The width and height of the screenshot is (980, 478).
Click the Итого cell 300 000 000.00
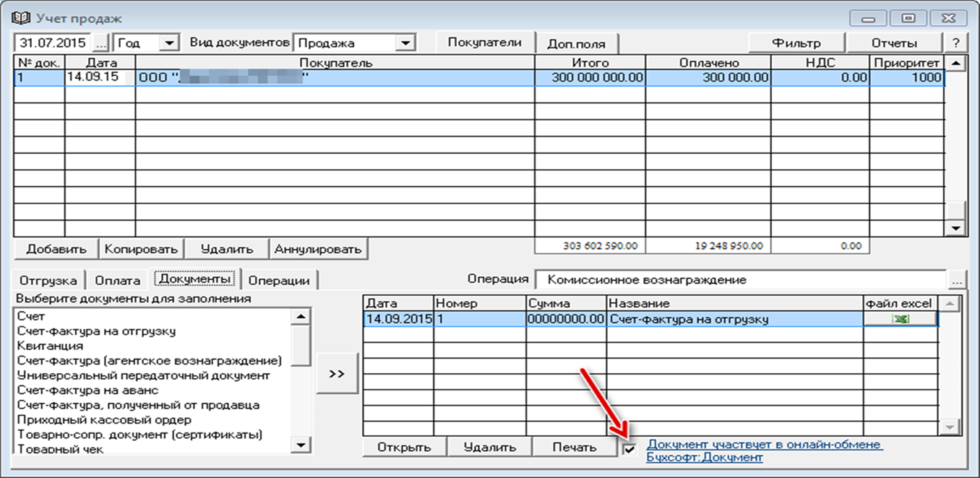pyautogui.click(x=590, y=78)
